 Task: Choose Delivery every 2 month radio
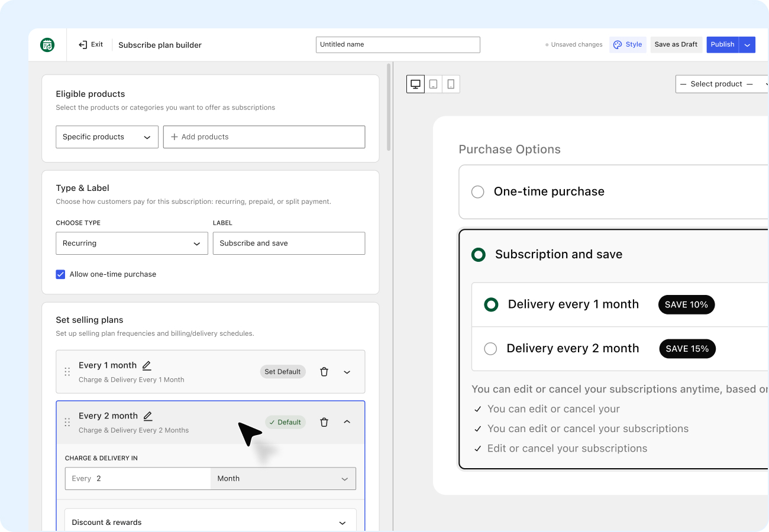click(x=490, y=349)
